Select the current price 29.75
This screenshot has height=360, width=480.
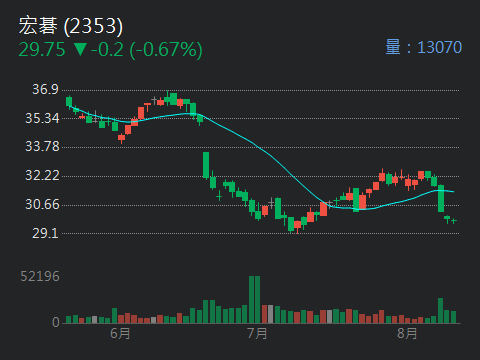pyautogui.click(x=42, y=50)
